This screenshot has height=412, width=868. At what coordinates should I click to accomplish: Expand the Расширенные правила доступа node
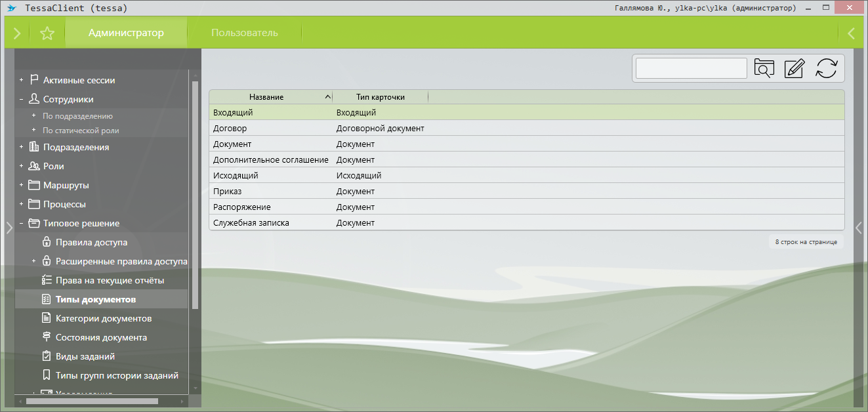[34, 261]
